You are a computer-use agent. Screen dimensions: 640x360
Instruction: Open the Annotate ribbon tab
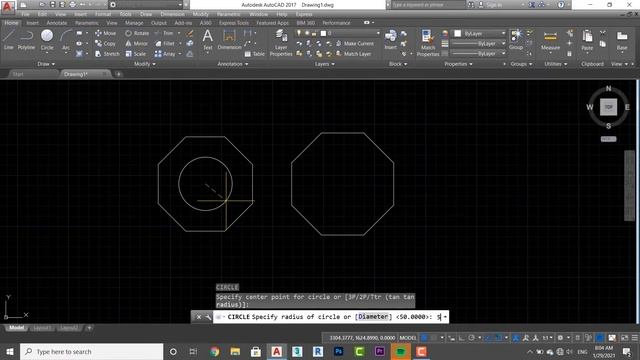57,23
